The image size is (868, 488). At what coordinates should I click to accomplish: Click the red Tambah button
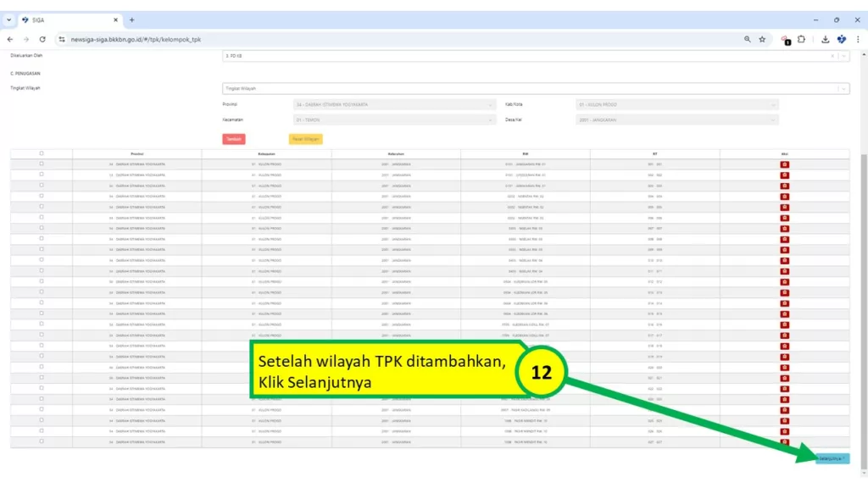pyautogui.click(x=234, y=139)
